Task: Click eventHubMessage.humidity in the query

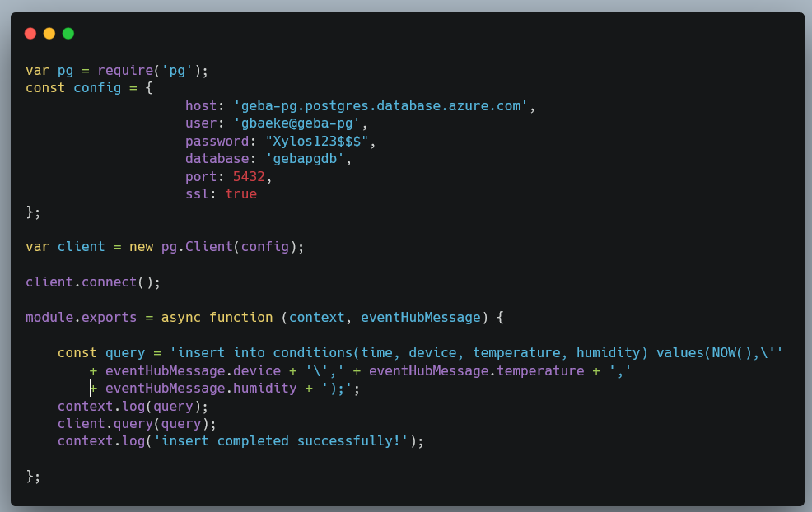Action: pos(201,389)
